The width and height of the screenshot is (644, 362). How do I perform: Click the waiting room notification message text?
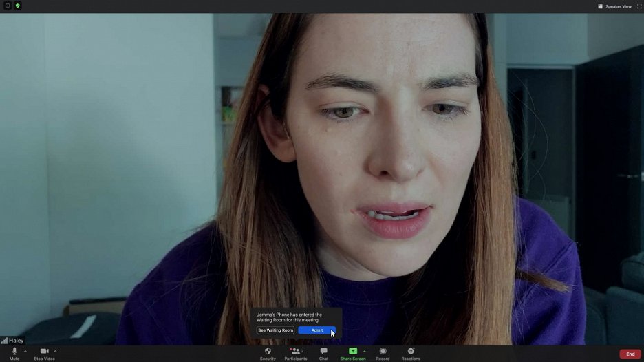289,317
